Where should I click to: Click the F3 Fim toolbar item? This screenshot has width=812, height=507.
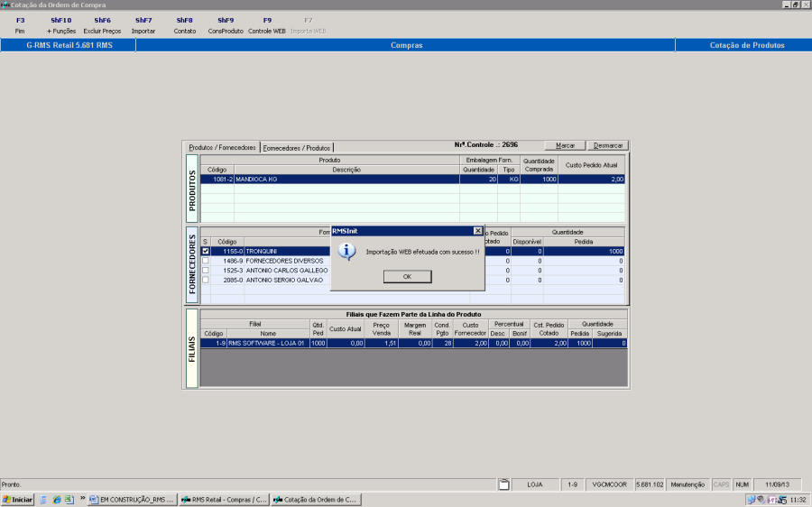click(21, 25)
